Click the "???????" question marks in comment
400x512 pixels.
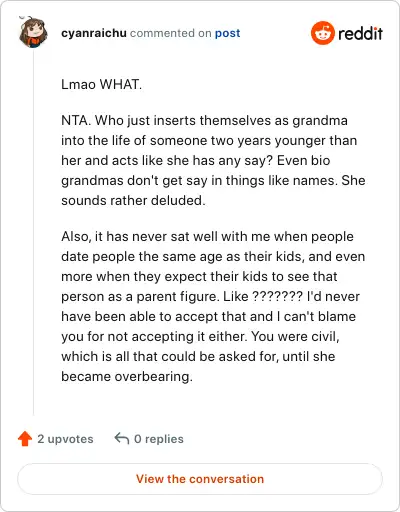[277, 296]
